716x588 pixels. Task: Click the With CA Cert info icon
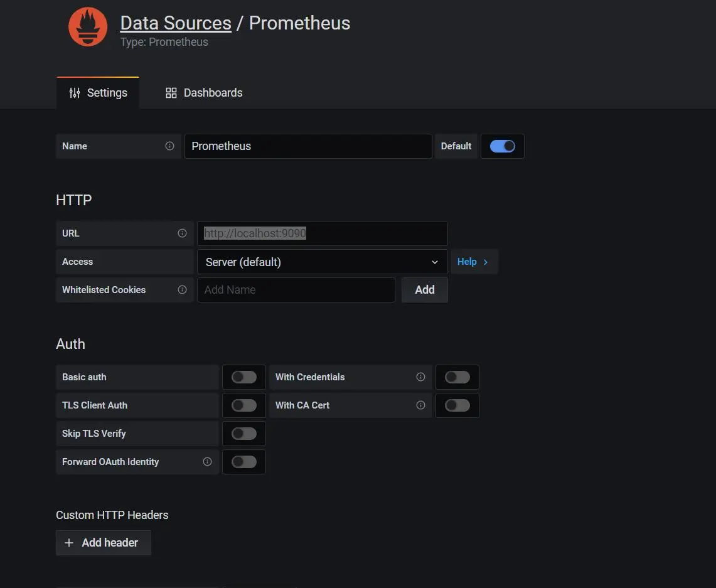click(x=420, y=405)
